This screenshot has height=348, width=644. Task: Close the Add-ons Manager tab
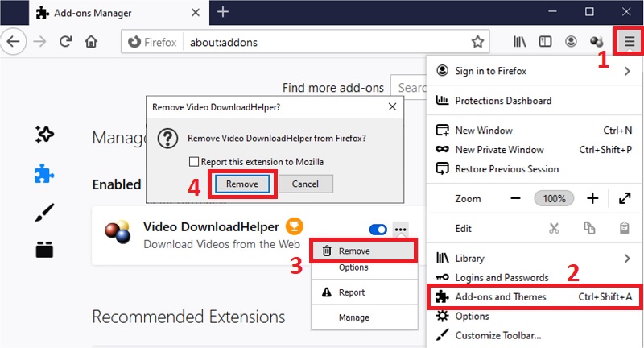pyautogui.click(x=196, y=13)
